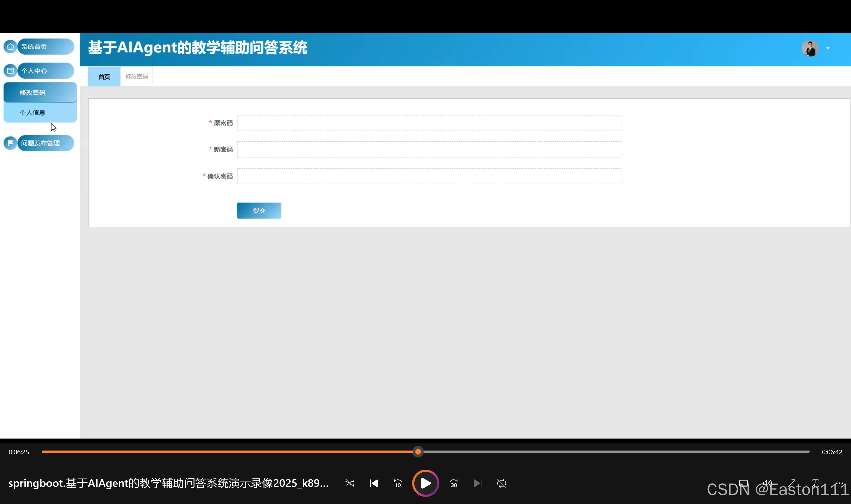Open mini player view icon

pyautogui.click(x=815, y=483)
